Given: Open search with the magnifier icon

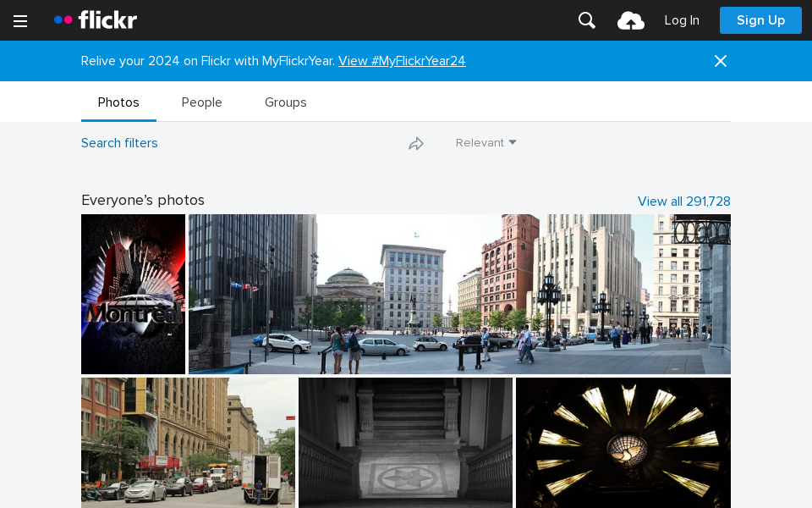Looking at the screenshot, I should (x=587, y=20).
